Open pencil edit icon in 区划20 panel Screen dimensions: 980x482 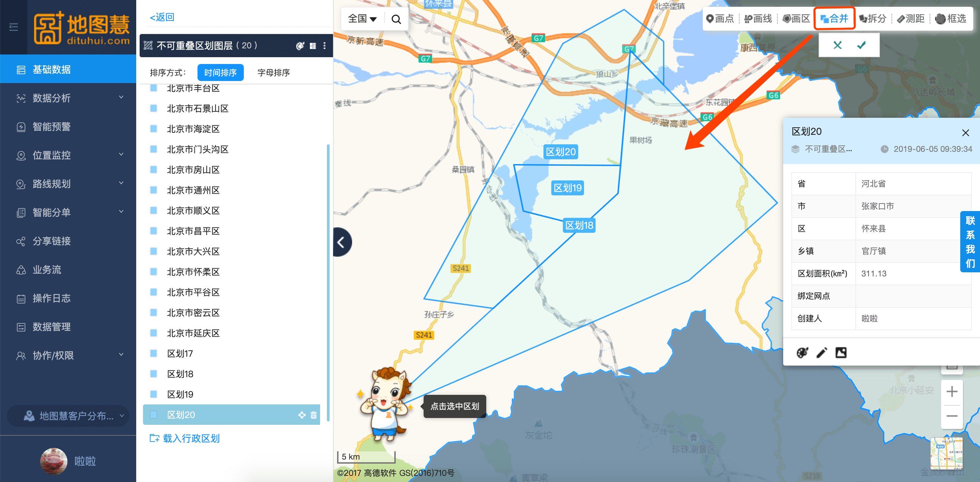coord(821,352)
